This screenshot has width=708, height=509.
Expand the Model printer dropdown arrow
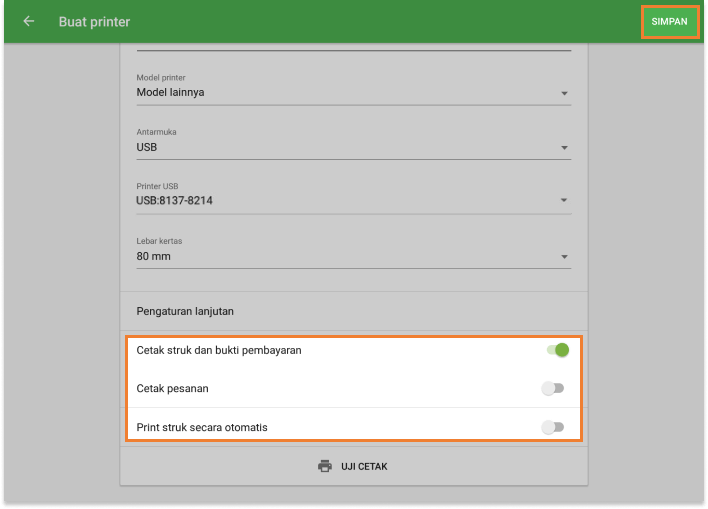click(x=565, y=94)
